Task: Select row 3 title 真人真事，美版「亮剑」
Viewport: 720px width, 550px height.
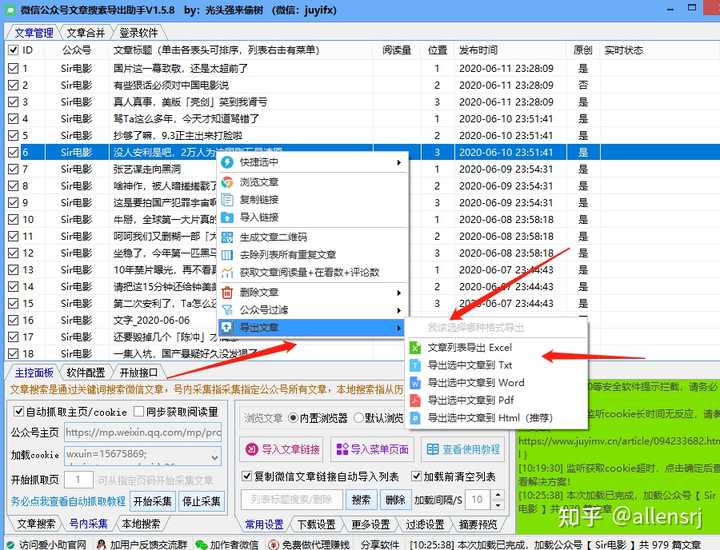Action: 190,102
